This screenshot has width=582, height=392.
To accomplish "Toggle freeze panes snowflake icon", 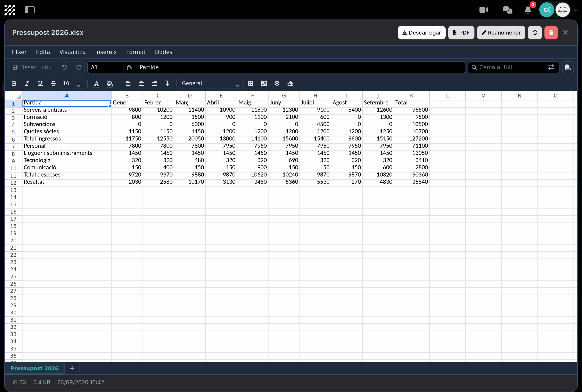I will click(277, 83).
